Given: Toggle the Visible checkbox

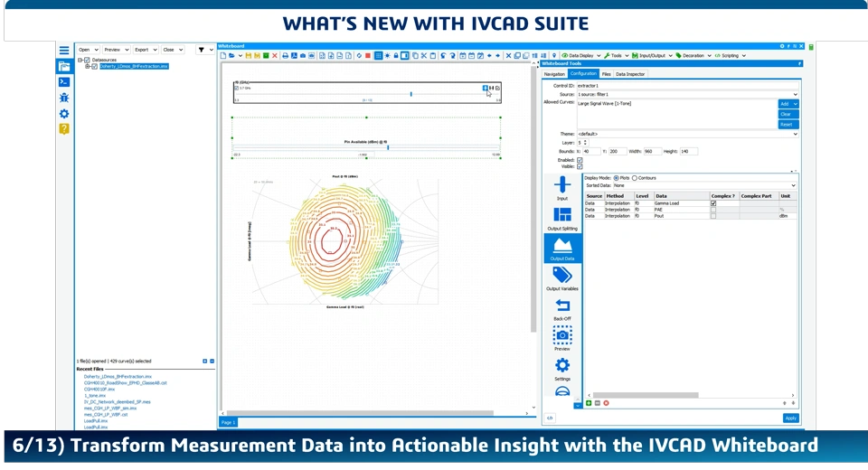Looking at the screenshot, I should pos(580,166).
